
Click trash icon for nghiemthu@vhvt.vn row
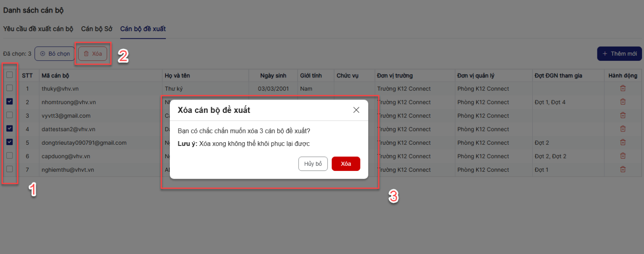click(623, 169)
